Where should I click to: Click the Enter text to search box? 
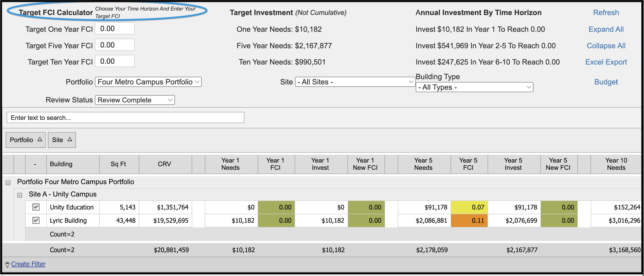pos(125,118)
